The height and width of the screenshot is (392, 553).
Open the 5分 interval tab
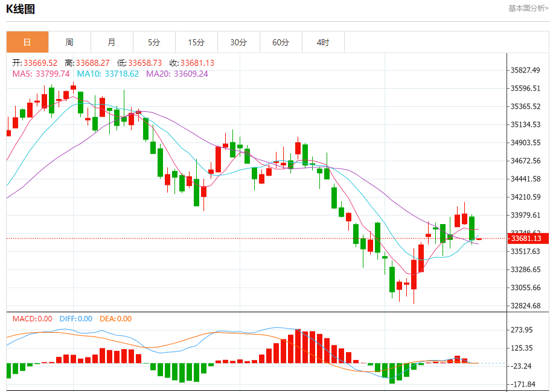(x=155, y=42)
